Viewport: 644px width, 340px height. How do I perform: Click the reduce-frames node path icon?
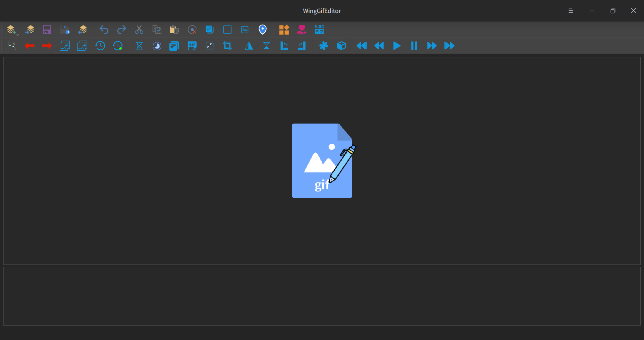(12, 46)
